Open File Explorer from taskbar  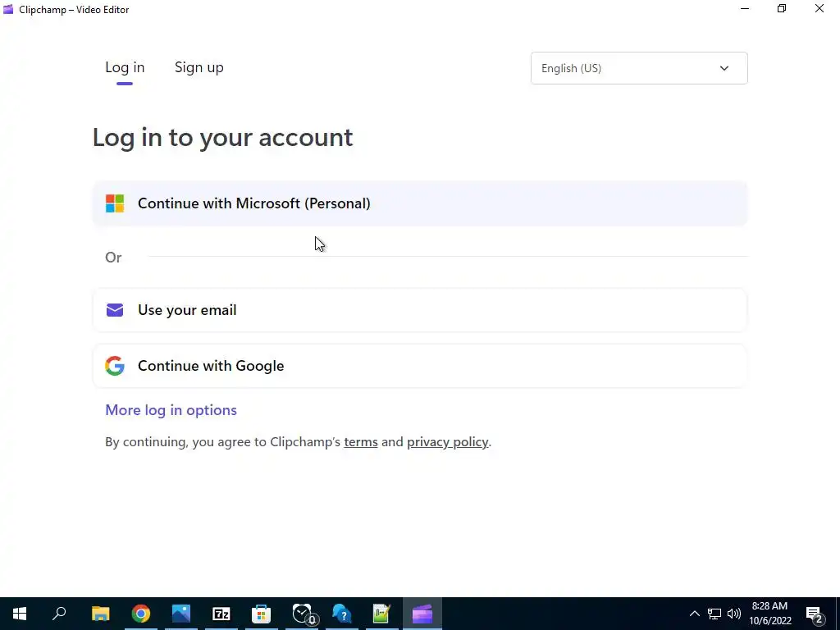click(x=100, y=614)
